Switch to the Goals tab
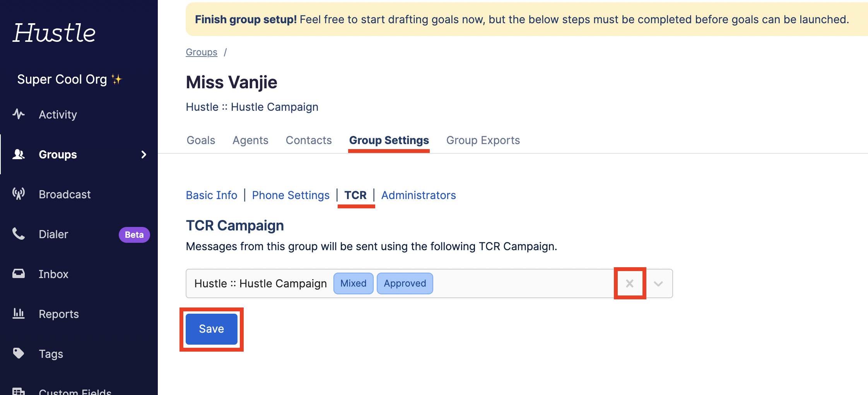Image resolution: width=868 pixels, height=395 pixels. click(x=201, y=140)
